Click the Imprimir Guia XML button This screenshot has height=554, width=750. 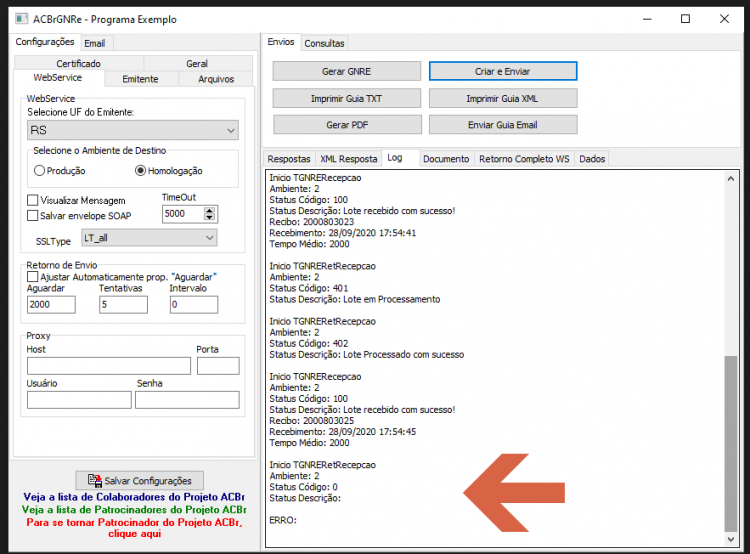pos(503,99)
